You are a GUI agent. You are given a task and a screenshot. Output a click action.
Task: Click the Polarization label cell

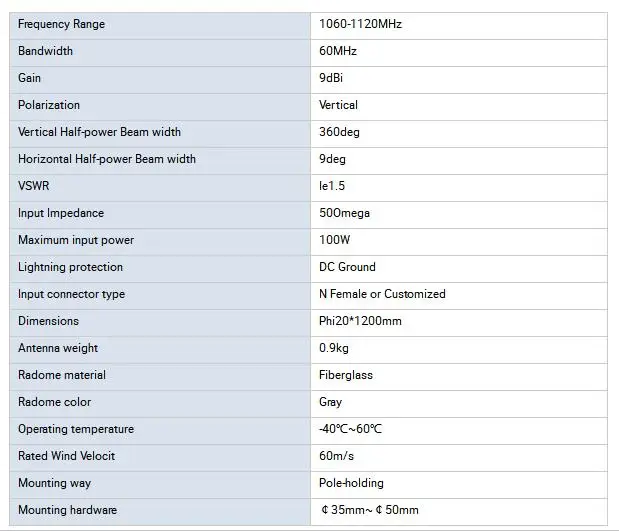coord(49,105)
